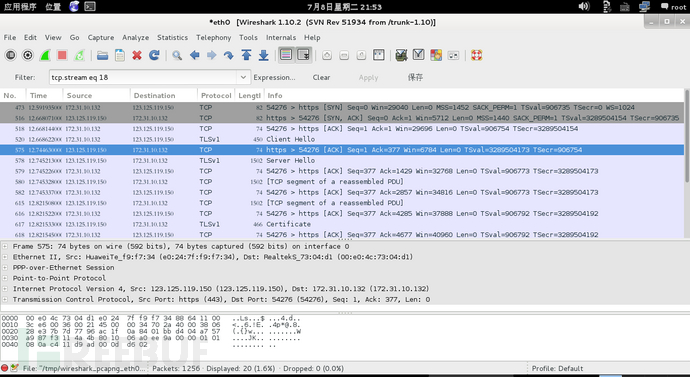Expand PPP-over-Ethernet Session row
690x377 pixels.
pyautogui.click(x=5, y=267)
